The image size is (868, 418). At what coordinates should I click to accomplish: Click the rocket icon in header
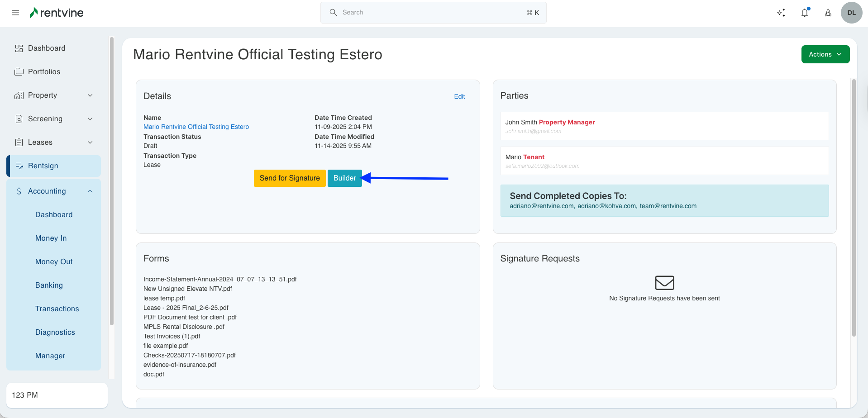pos(828,13)
